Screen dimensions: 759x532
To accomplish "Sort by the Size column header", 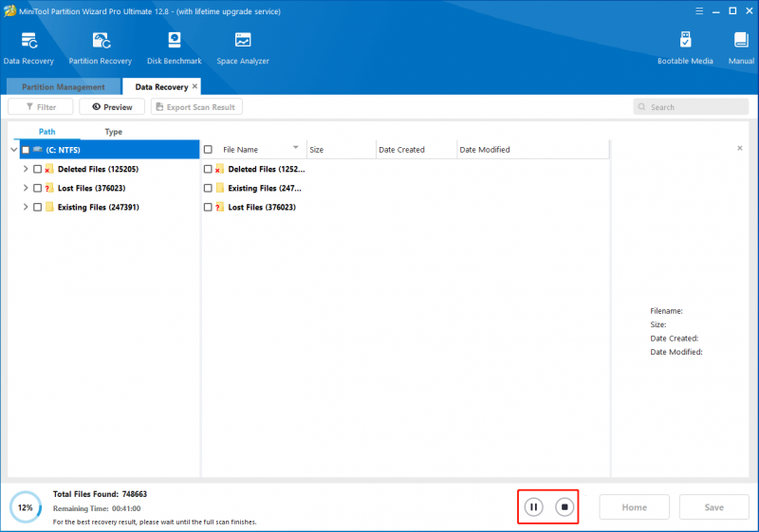I will point(342,150).
